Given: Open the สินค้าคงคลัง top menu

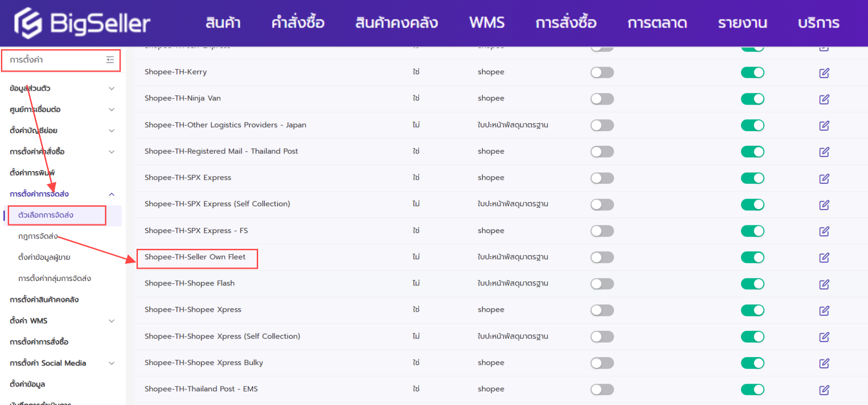Looking at the screenshot, I should [x=396, y=23].
